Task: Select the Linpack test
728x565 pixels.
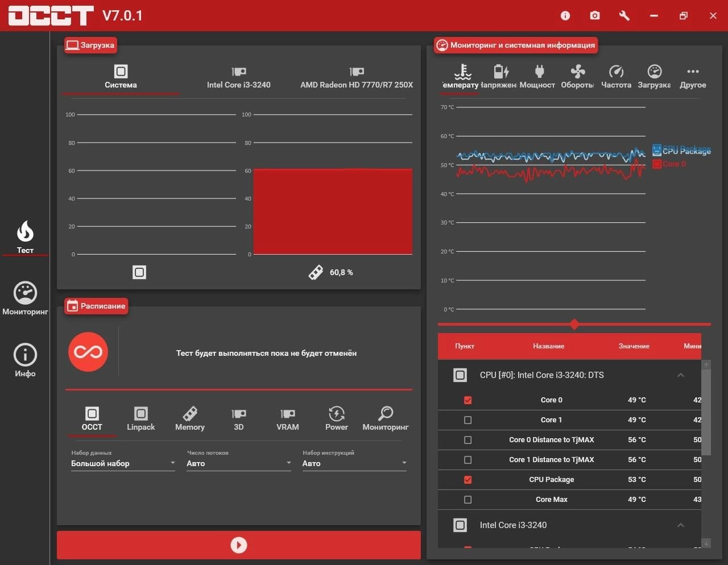Action: pyautogui.click(x=141, y=419)
